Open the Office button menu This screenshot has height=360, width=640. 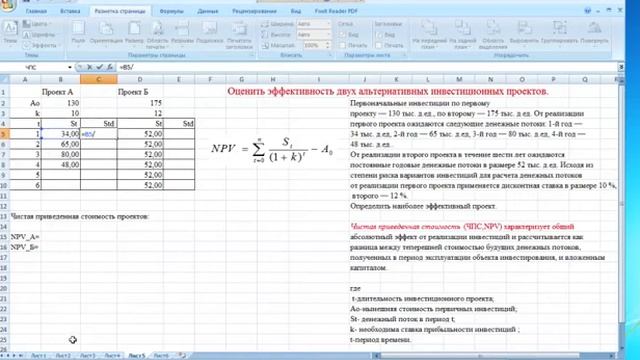(x=7, y=6)
